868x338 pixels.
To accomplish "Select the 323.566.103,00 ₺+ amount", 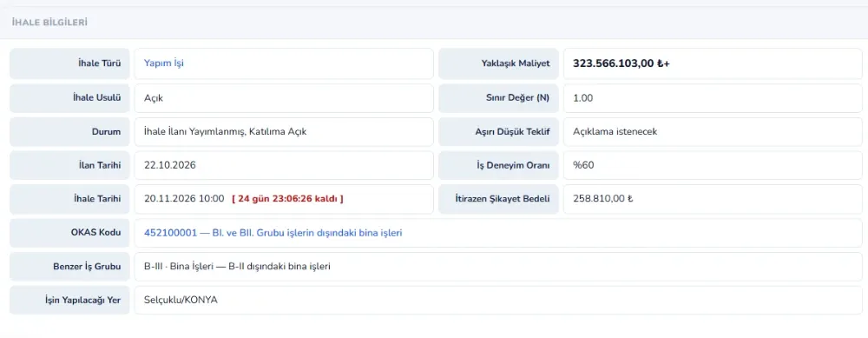I will pos(621,63).
